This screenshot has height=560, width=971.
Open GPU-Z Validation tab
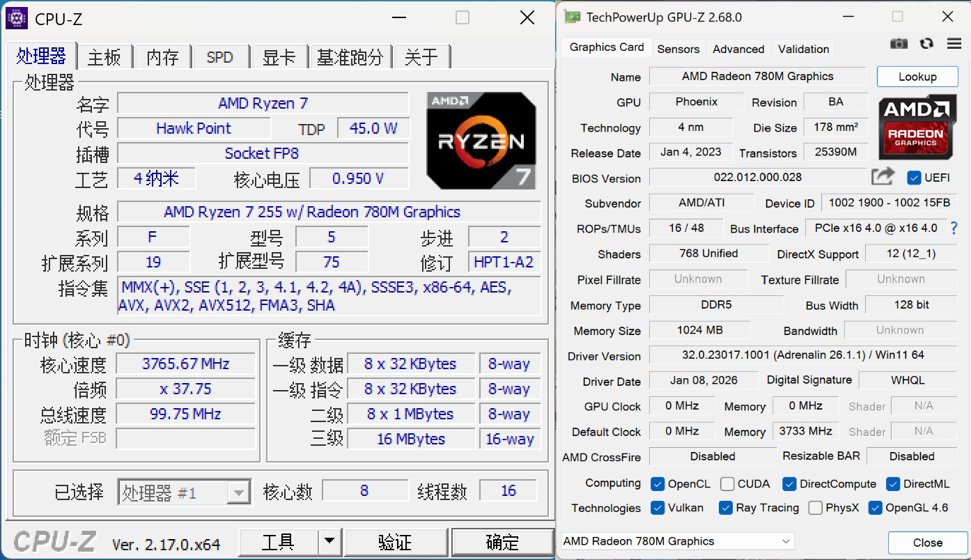point(803,49)
